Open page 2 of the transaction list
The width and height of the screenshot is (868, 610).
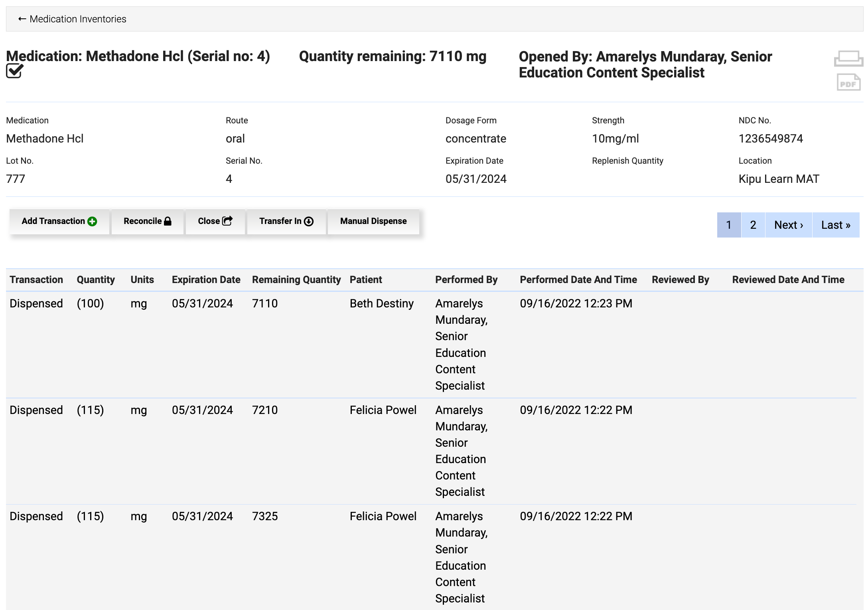point(753,225)
